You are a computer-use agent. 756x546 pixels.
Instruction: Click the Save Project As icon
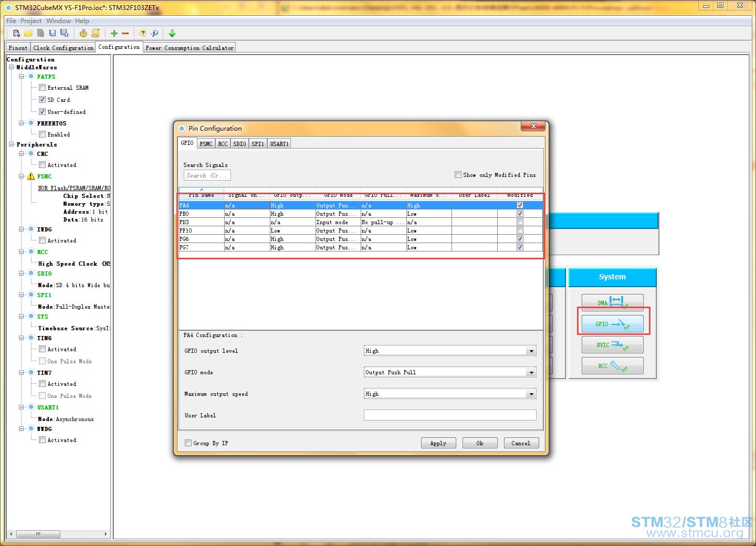(64, 33)
